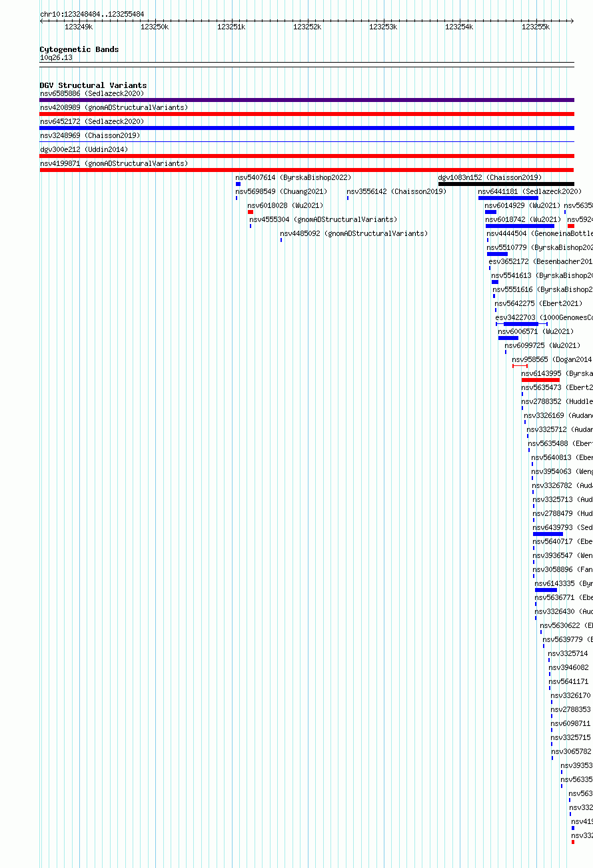This screenshot has width=593, height=868.
Task: Open nsv4199871 gnomADStructuralVariants entry
Action: point(114,163)
